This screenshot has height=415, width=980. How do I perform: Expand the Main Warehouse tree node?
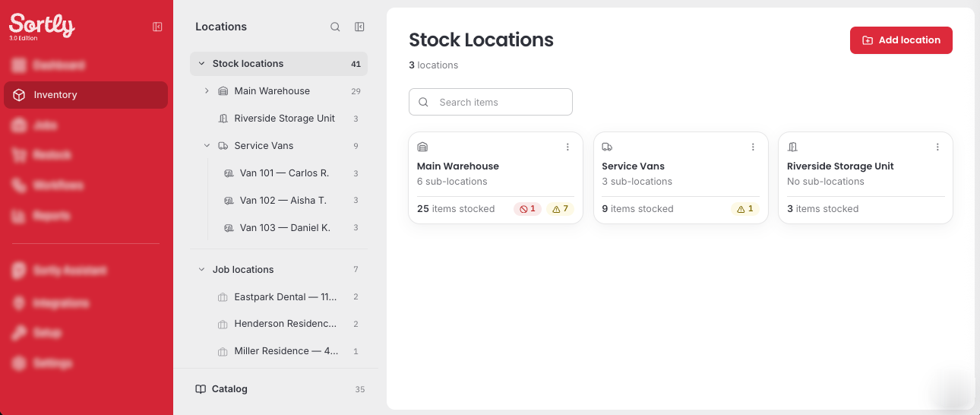(x=207, y=91)
